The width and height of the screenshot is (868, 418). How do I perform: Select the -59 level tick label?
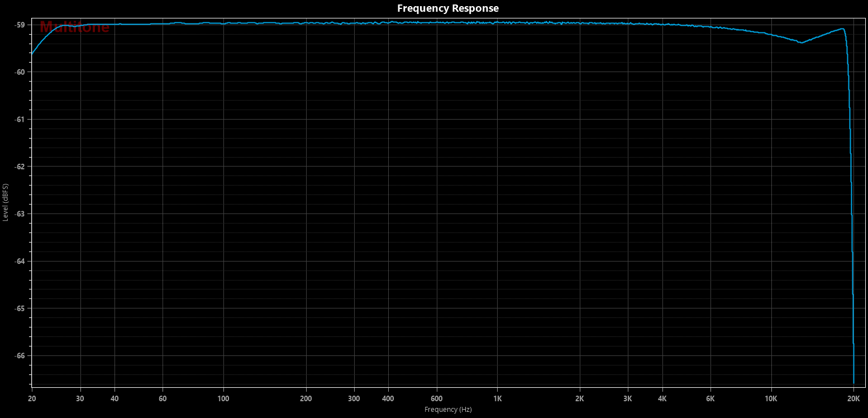tap(19, 25)
